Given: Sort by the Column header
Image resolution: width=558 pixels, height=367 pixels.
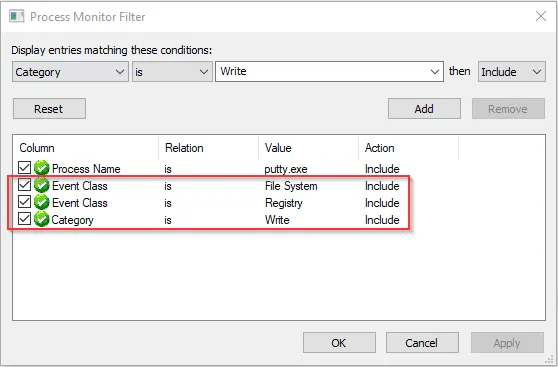Looking at the screenshot, I should pyautogui.click(x=85, y=148).
